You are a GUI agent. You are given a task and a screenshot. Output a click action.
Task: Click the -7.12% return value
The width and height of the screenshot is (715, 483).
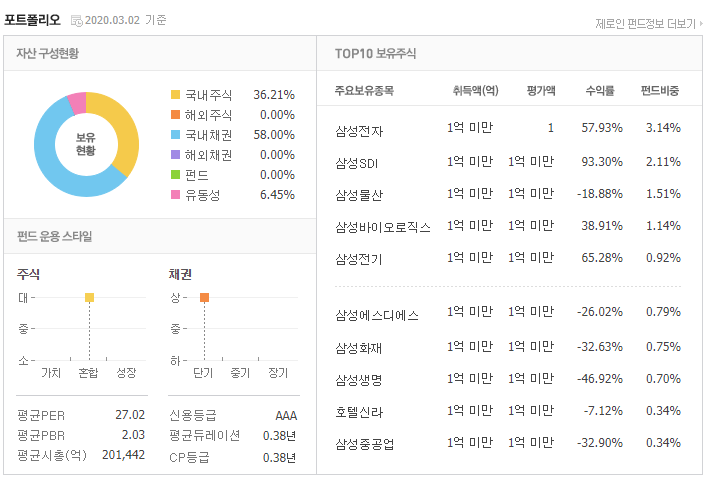[x=603, y=410]
